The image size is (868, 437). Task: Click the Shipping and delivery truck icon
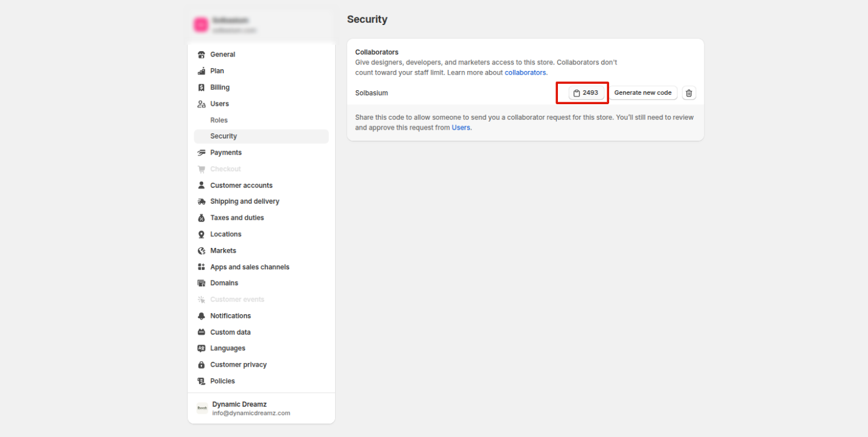[201, 201]
